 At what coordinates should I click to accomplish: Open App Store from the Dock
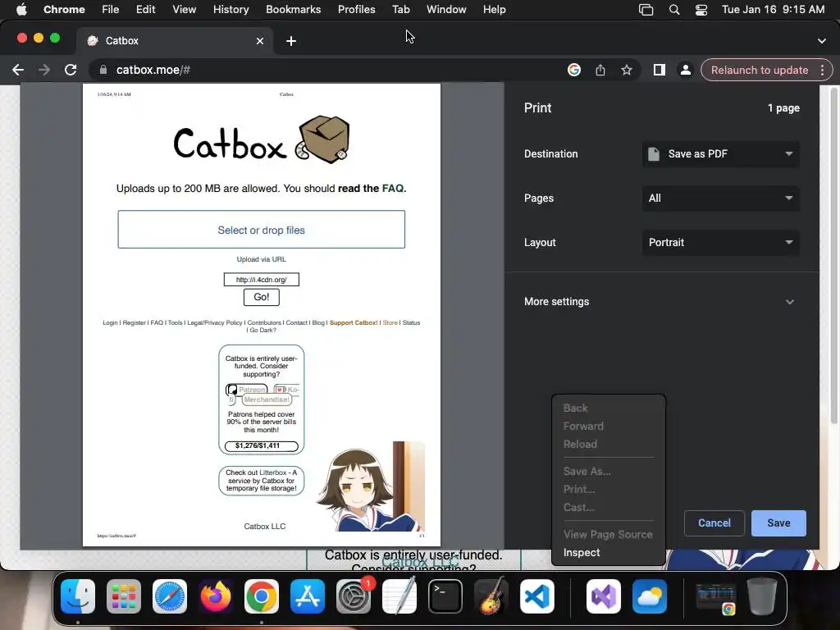(x=308, y=596)
